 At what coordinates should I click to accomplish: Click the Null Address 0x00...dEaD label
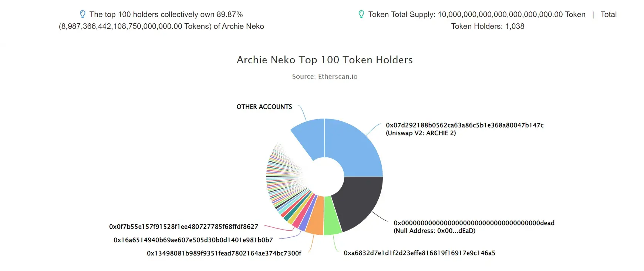tap(434, 231)
